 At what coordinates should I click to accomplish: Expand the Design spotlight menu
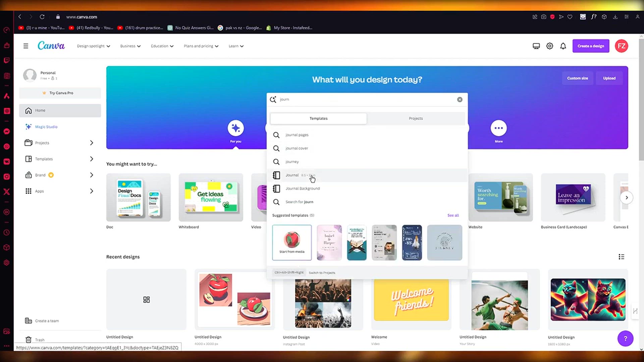94,46
